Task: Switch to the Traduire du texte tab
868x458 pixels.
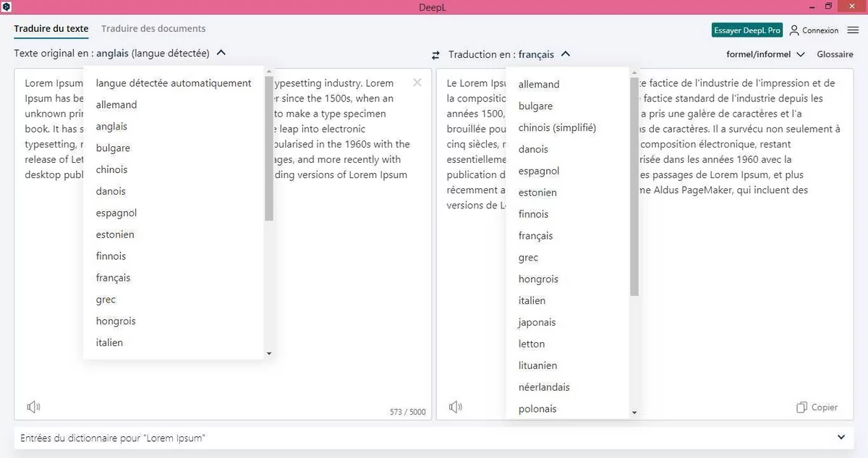Action: pyautogui.click(x=51, y=29)
